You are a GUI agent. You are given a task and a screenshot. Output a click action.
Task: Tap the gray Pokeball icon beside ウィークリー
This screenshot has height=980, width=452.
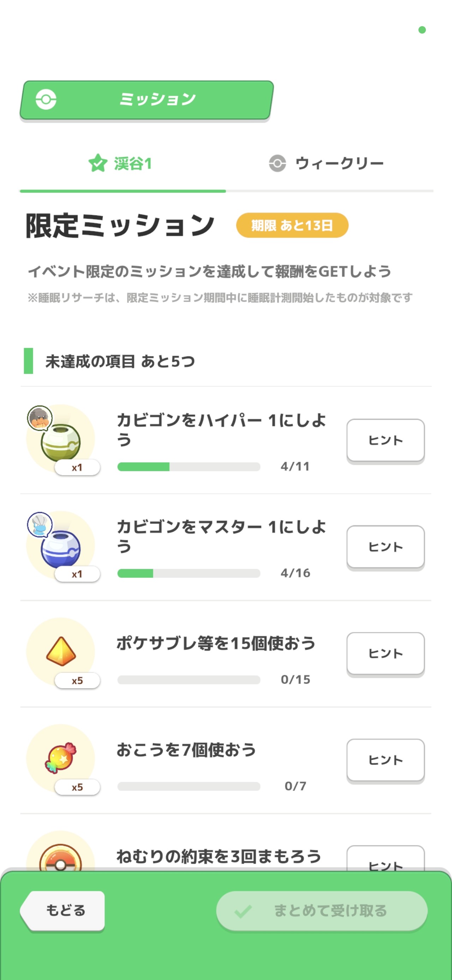[278, 163]
